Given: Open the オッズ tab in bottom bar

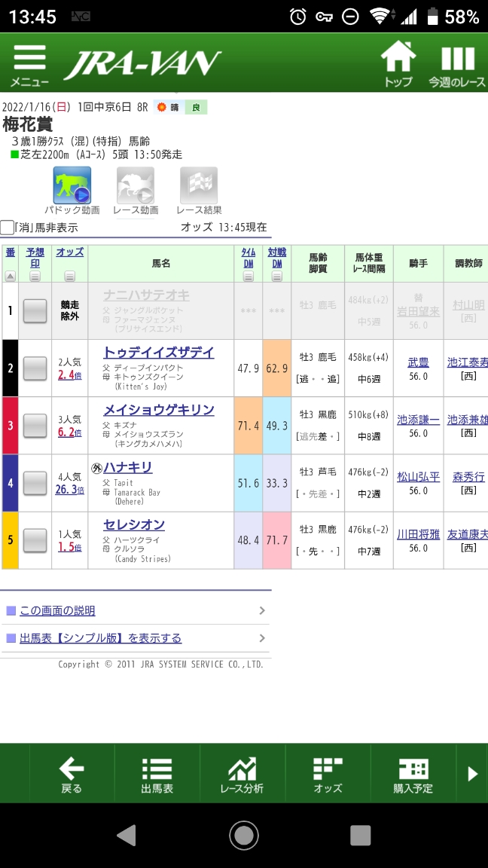Looking at the screenshot, I should point(328,775).
